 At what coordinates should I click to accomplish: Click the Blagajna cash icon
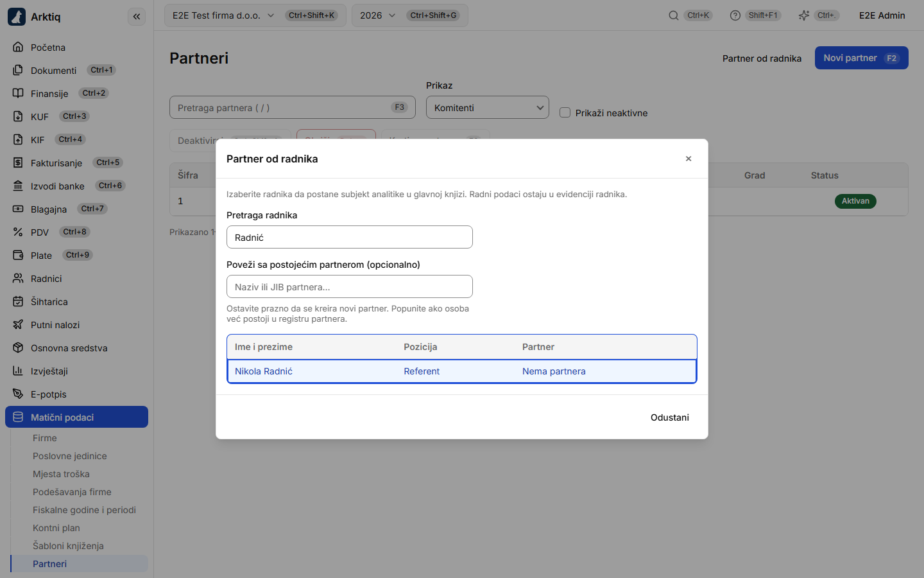click(x=18, y=209)
